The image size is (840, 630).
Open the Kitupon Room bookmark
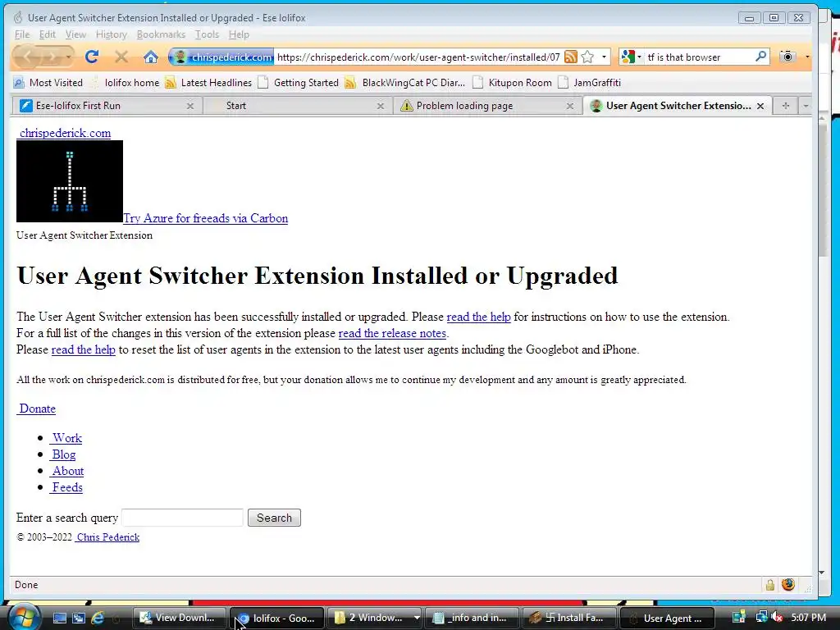[513, 83]
